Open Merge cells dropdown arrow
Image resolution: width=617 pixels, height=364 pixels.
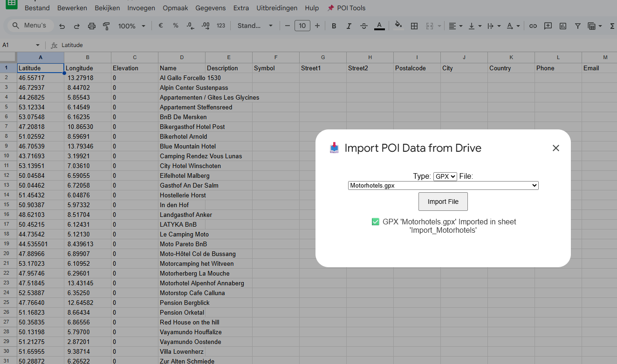[439, 26]
